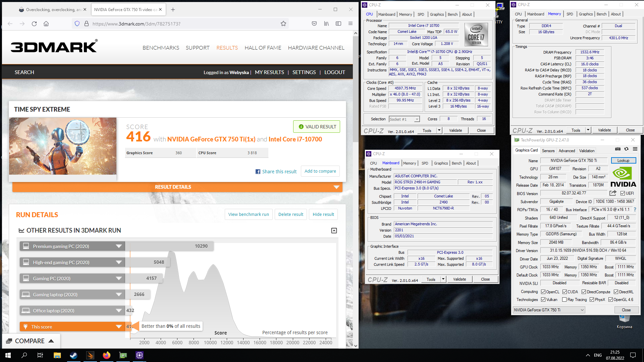The width and height of the screenshot is (644, 362).
Task: Expand the Result Details orange bar
Action: coord(177,187)
